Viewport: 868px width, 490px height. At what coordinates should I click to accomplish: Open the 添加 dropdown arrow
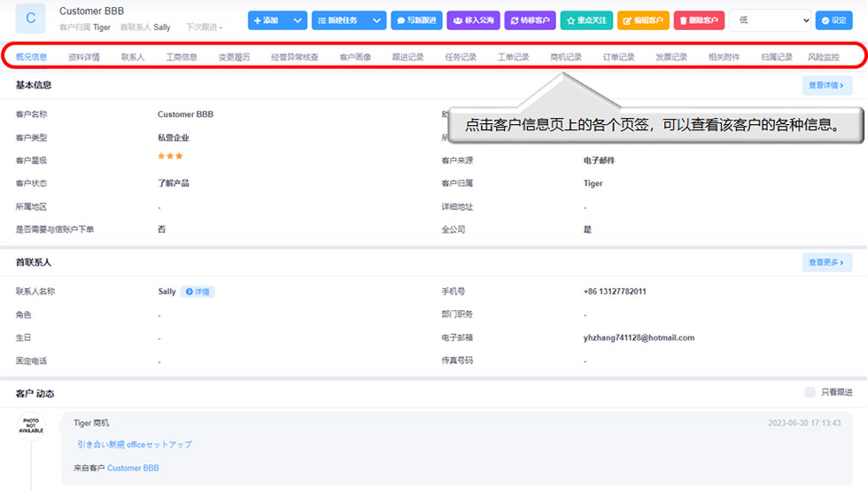(x=298, y=20)
